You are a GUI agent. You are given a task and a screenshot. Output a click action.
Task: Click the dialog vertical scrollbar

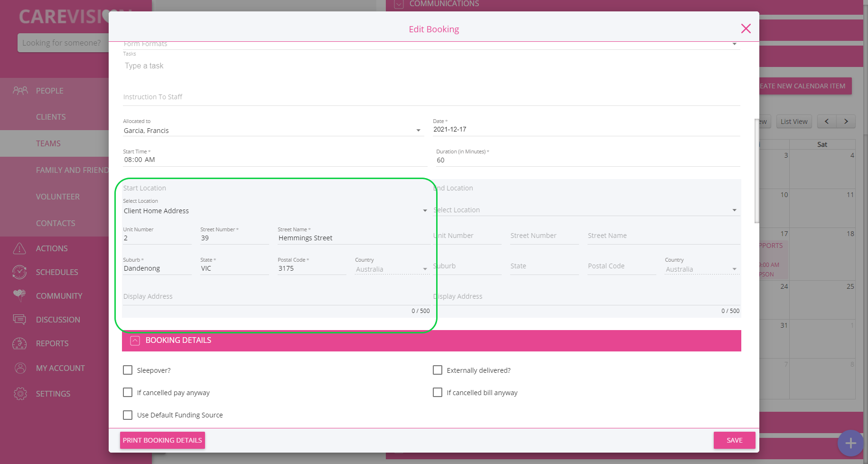click(x=756, y=171)
